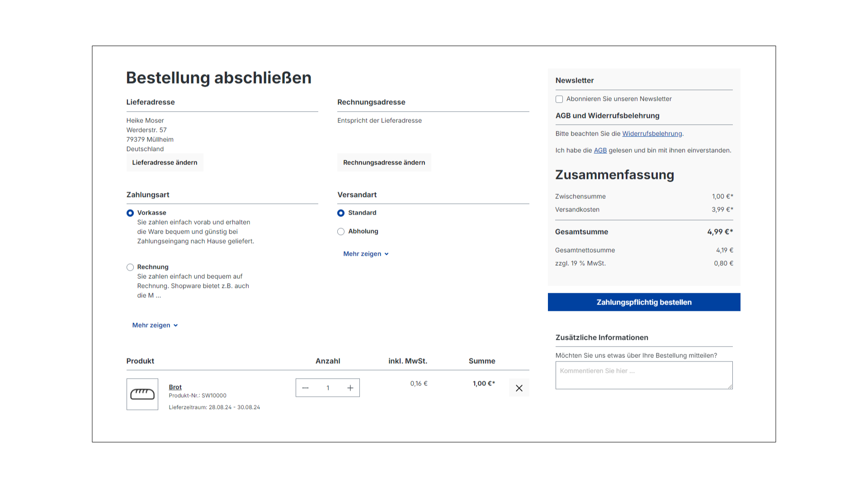Remove Brot from the order with X icon

tap(519, 388)
